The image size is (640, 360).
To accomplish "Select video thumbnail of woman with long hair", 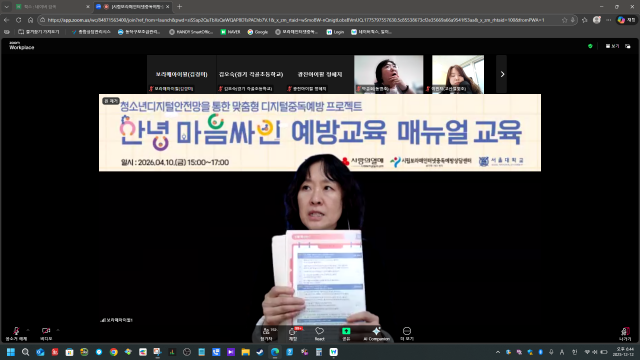I will point(458,74).
